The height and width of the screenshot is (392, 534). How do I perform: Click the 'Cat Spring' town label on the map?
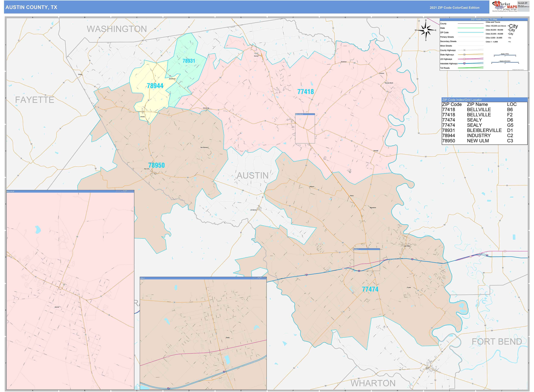coord(254,210)
